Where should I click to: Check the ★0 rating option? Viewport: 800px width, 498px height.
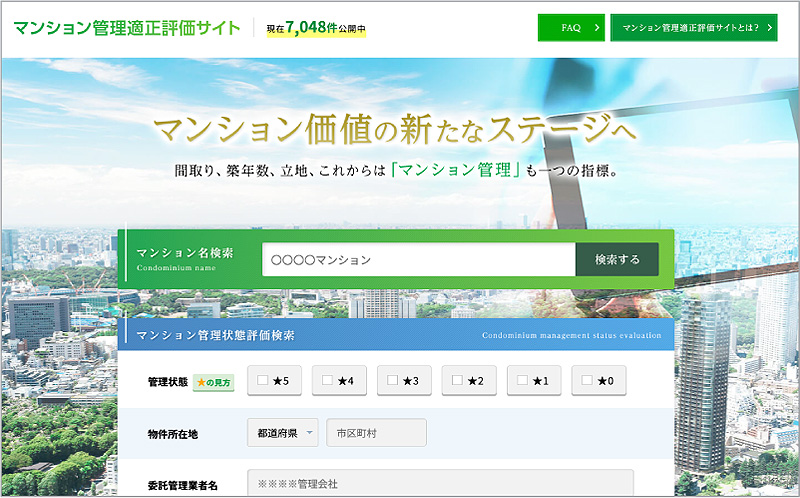point(587,380)
